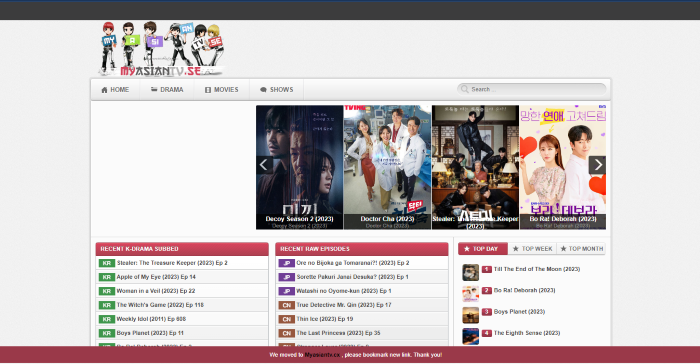The height and width of the screenshot is (364, 700).
Task: Click the previous arrow on the poster carousel
Action: click(264, 165)
